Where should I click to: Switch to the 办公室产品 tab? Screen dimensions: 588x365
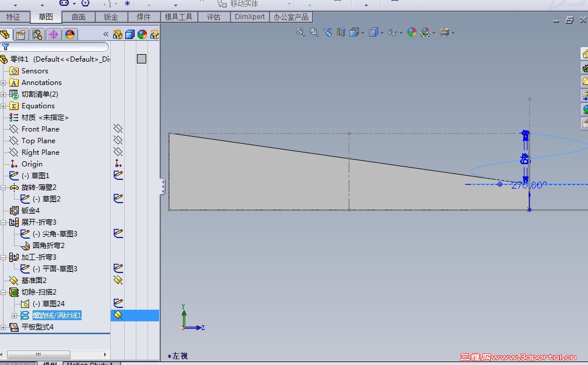[291, 17]
